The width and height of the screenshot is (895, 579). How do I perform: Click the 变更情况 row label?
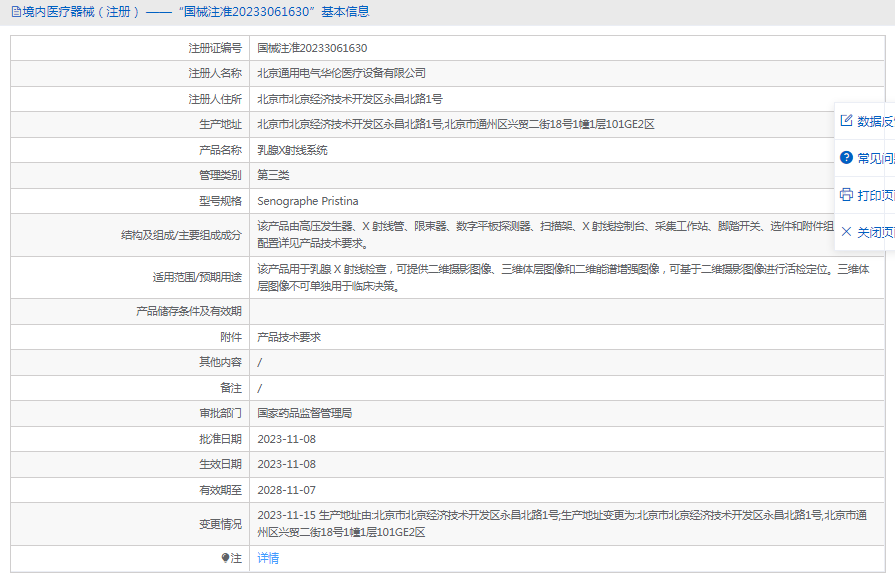point(220,524)
